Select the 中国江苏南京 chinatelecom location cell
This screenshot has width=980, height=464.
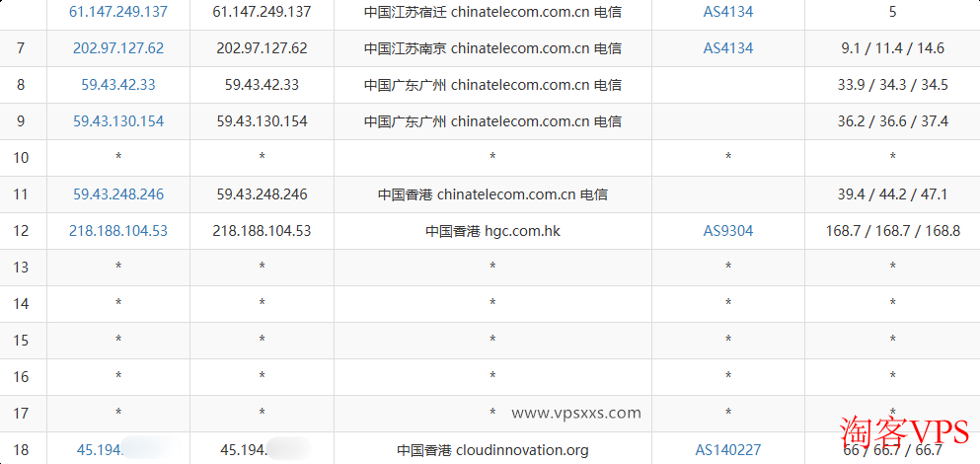(x=492, y=48)
